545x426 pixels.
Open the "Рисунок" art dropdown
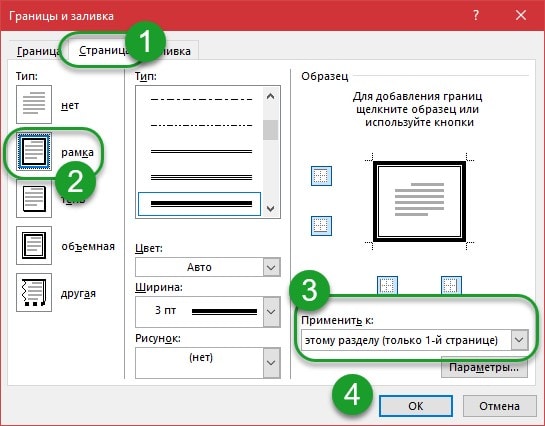click(x=208, y=363)
